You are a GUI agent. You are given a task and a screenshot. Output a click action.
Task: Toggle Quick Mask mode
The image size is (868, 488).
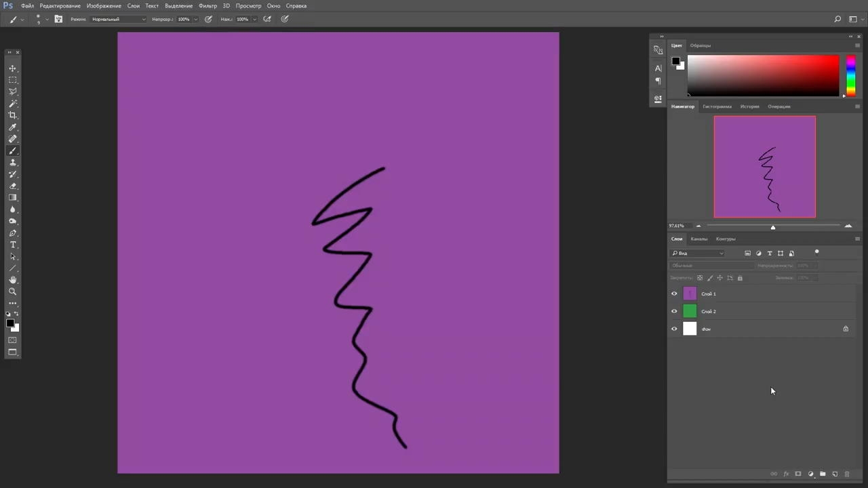pos(12,340)
